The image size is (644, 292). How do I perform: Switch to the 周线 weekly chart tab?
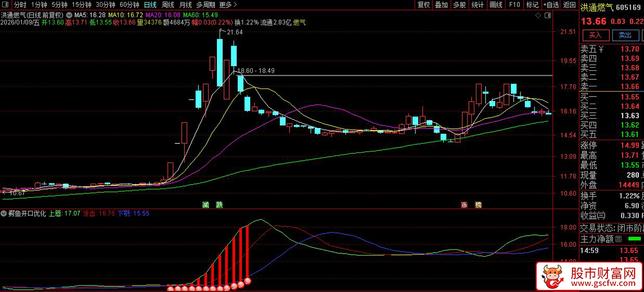tap(168, 5)
